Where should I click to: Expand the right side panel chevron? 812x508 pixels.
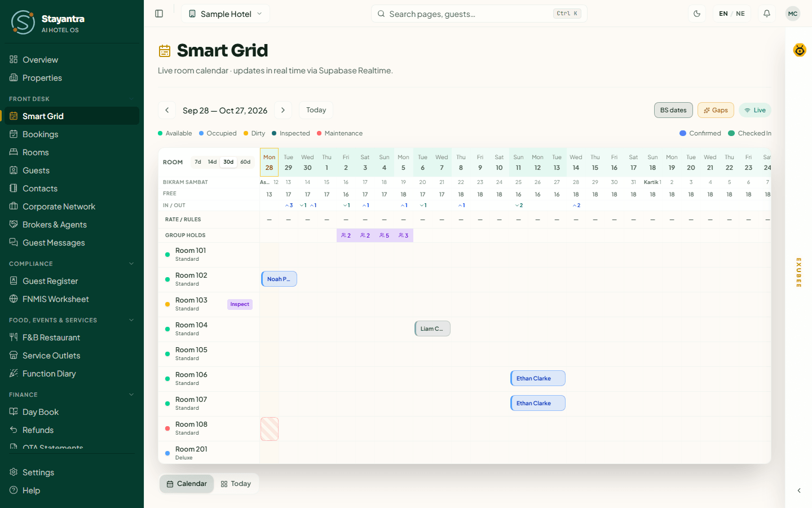point(799,491)
